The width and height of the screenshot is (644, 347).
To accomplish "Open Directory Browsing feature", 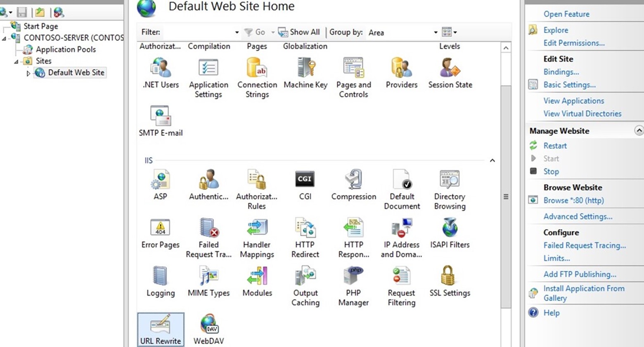I will tap(450, 190).
